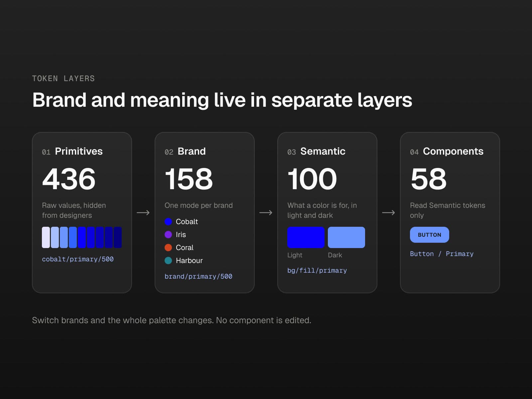Click 'Read Semantic tokens only' text
Viewport: 532px width, 399px height.
coord(448,210)
